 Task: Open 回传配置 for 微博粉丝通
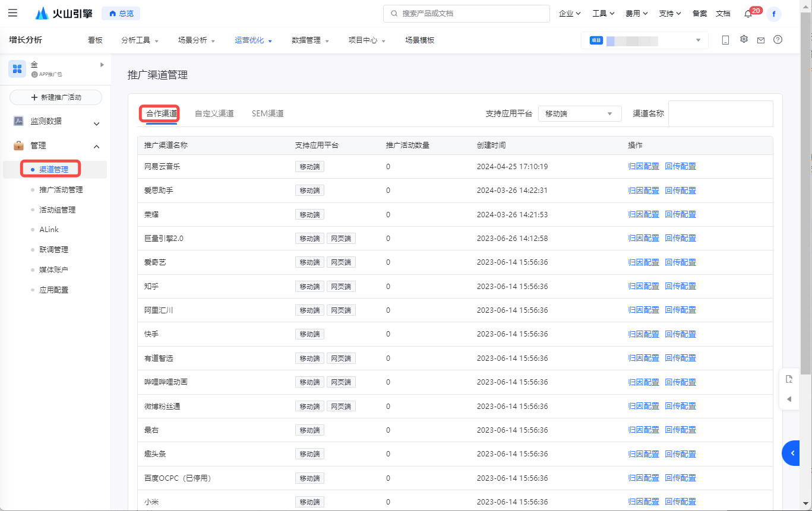(680, 406)
